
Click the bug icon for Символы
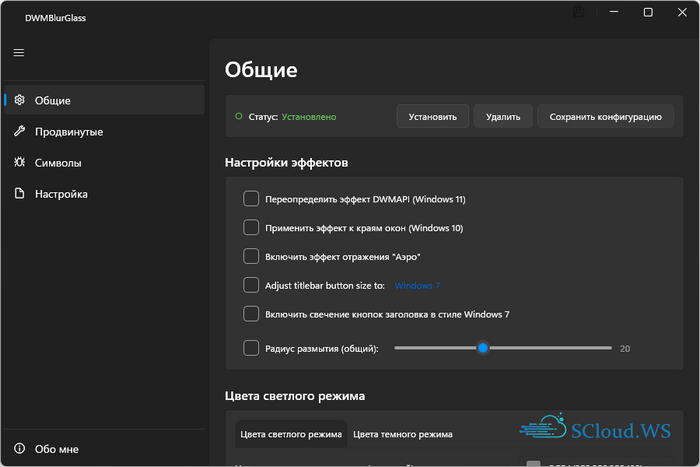19,162
